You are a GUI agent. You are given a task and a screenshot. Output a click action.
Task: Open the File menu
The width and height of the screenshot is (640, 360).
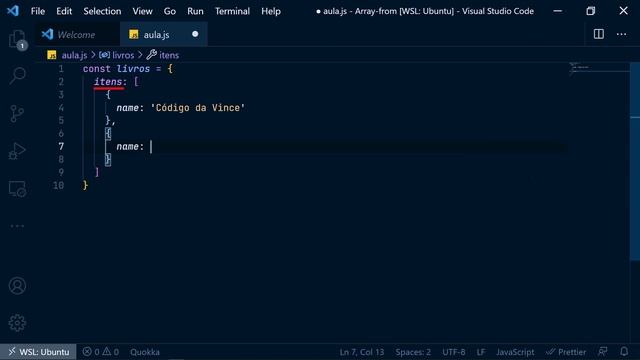pyautogui.click(x=38, y=11)
